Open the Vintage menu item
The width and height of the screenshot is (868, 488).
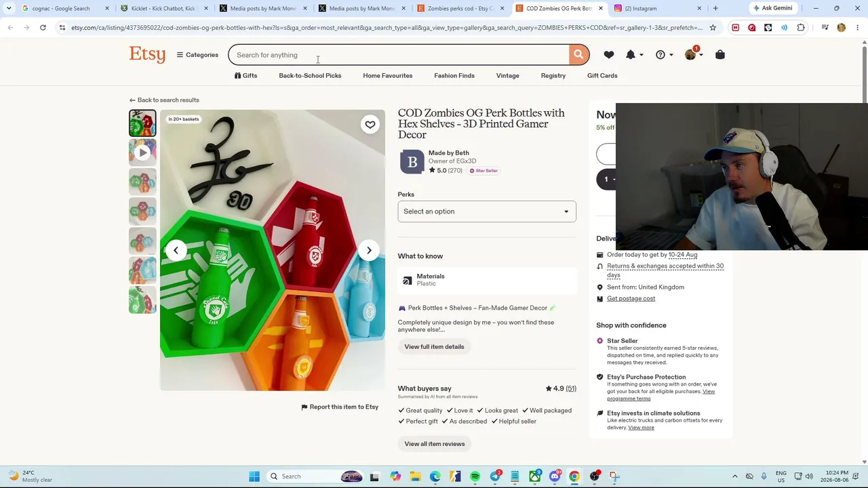[x=507, y=76]
